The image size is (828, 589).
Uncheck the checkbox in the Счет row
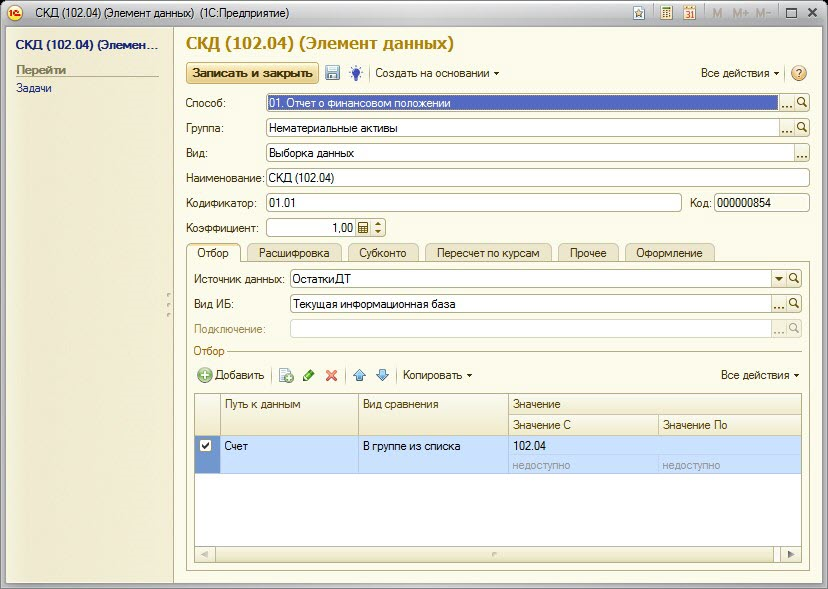[206, 446]
